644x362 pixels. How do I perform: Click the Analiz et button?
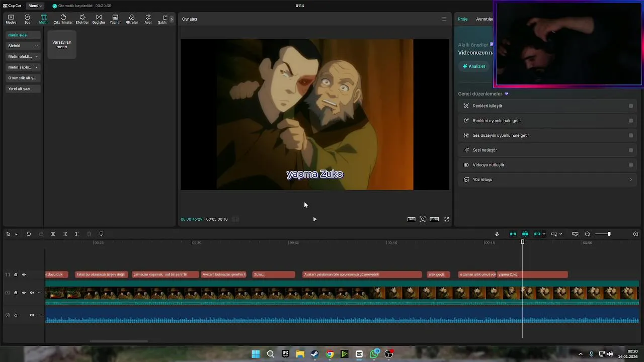coord(474,66)
